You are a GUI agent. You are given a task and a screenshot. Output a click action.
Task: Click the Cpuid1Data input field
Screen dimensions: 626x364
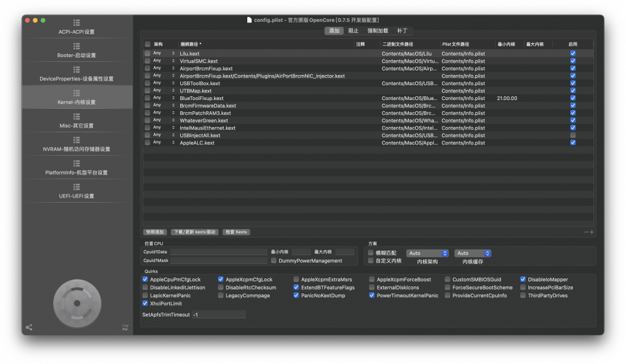pyautogui.click(x=218, y=252)
